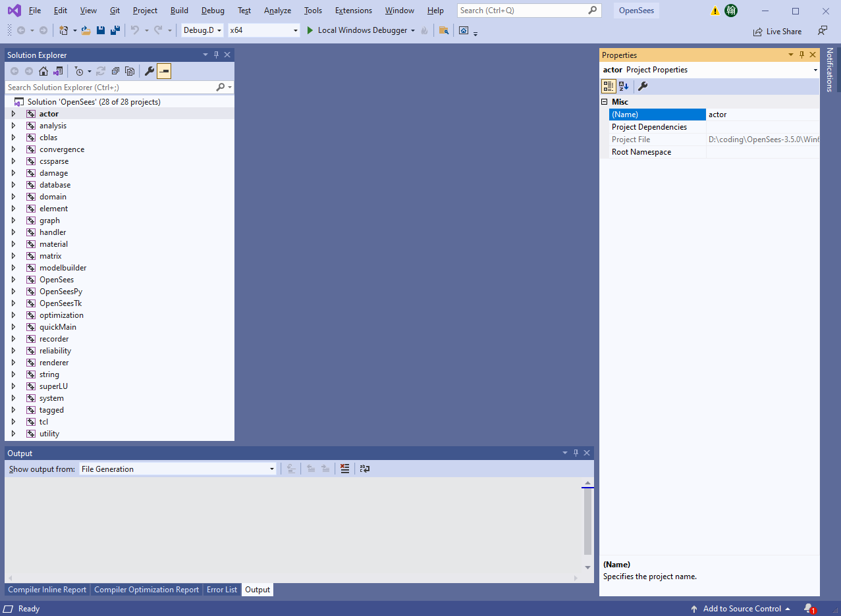Image resolution: width=841 pixels, height=616 pixels.
Task: Open the Extensions menu
Action: (353, 11)
